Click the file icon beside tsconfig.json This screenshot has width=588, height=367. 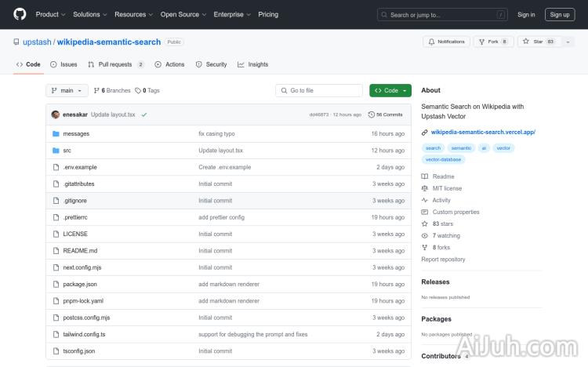[56, 351]
